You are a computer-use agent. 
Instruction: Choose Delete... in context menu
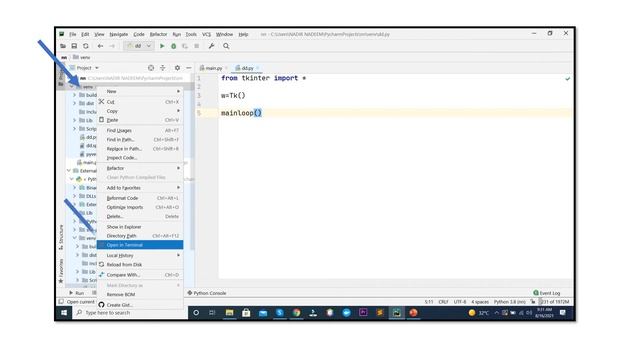(140, 216)
